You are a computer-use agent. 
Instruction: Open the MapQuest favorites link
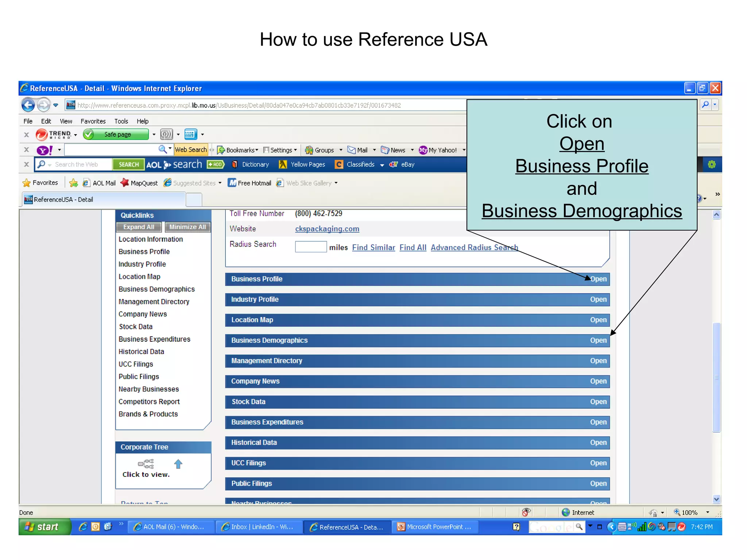pyautogui.click(x=139, y=183)
